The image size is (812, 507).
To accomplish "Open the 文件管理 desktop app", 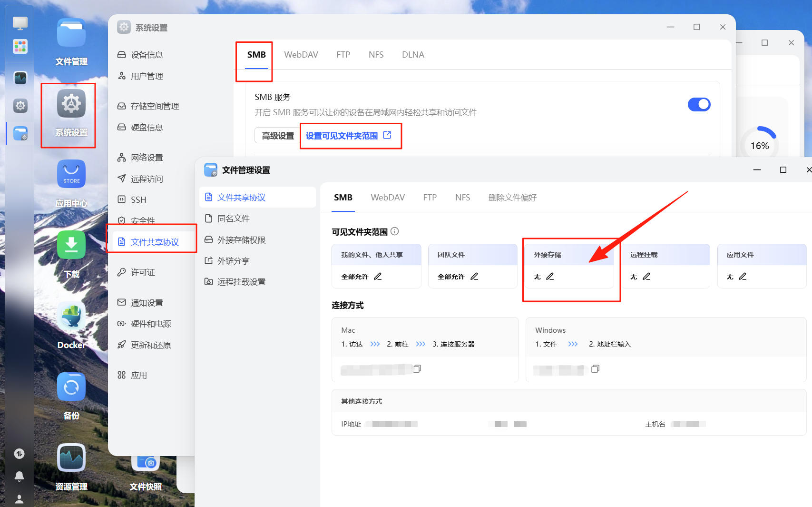I will [x=71, y=33].
